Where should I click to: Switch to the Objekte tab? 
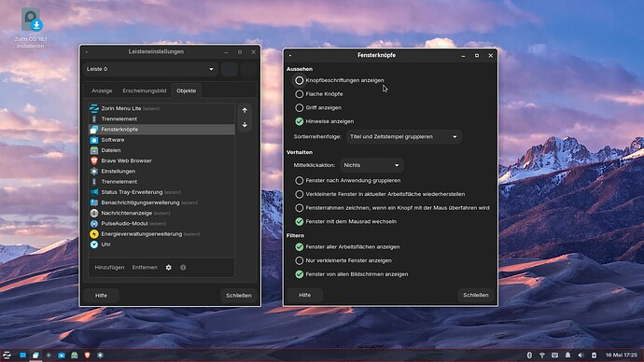(x=186, y=90)
